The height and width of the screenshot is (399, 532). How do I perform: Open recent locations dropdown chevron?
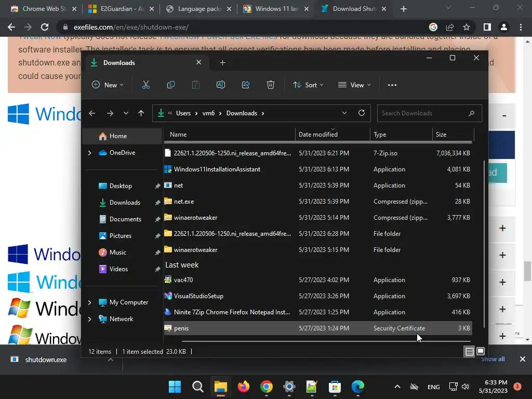(126, 113)
